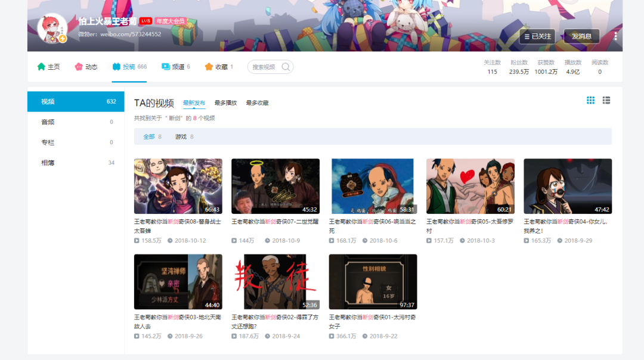
Task: Unfollow via the 已关注 button
Action: (x=536, y=36)
